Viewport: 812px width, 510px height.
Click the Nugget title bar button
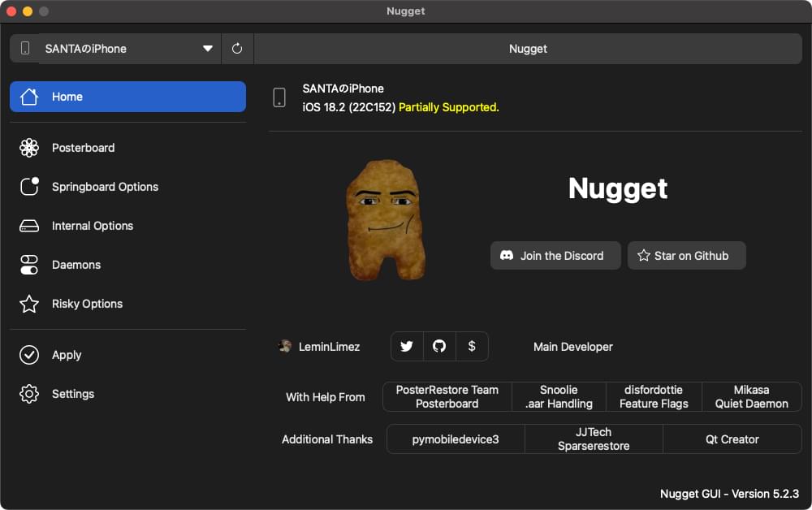pos(528,49)
